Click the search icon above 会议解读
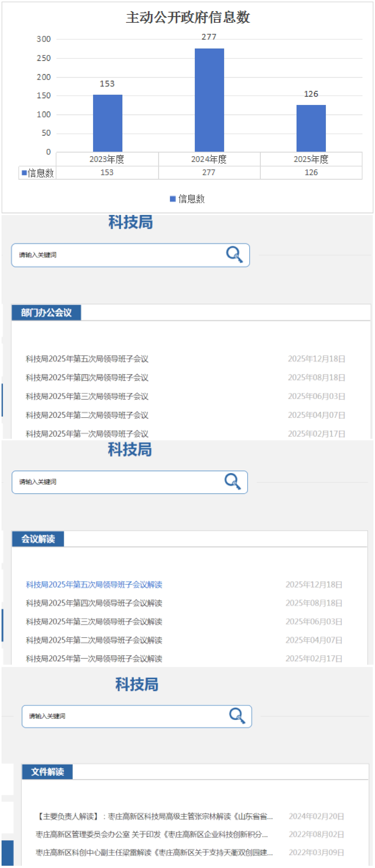Screen dimensions: 375x868 233,482
